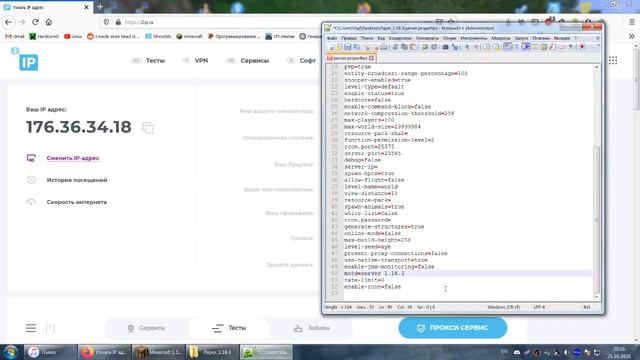
Task: Click the line 'max-players=100'
Action: tap(369, 120)
